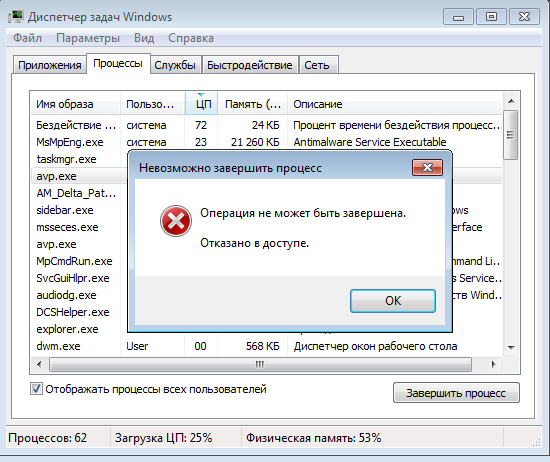Viewport: 550px width, 462px height.
Task: Click OK in the error dialog
Action: pos(393,301)
